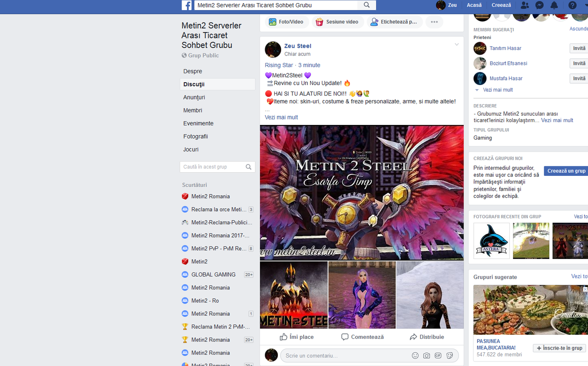Click Creează un grup button
588x366 pixels.
pos(566,171)
